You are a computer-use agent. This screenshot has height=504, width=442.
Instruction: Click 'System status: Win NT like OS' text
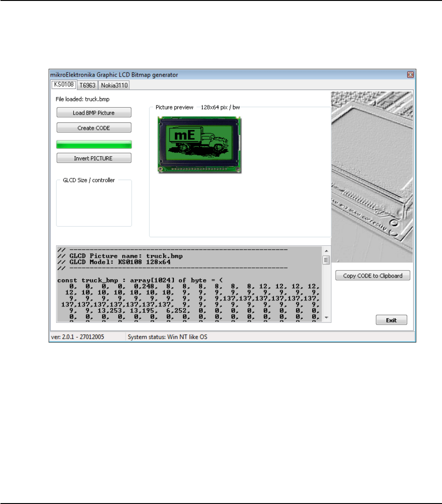167,337
